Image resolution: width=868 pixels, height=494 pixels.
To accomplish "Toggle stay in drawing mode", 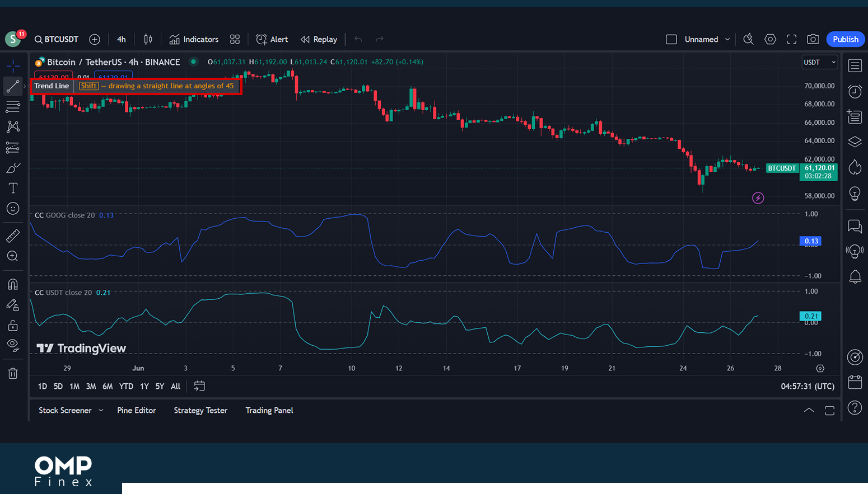I will pos(13,305).
